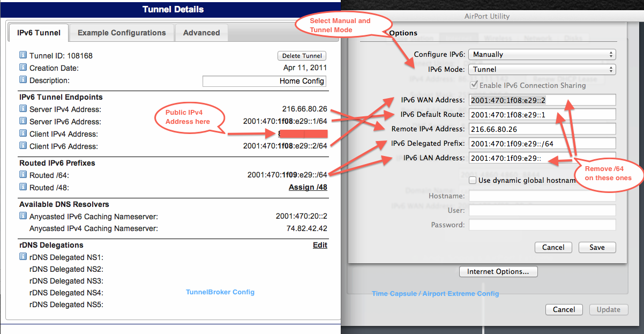Click the info icon beside Description
This screenshot has width=644, height=334.
tap(23, 80)
